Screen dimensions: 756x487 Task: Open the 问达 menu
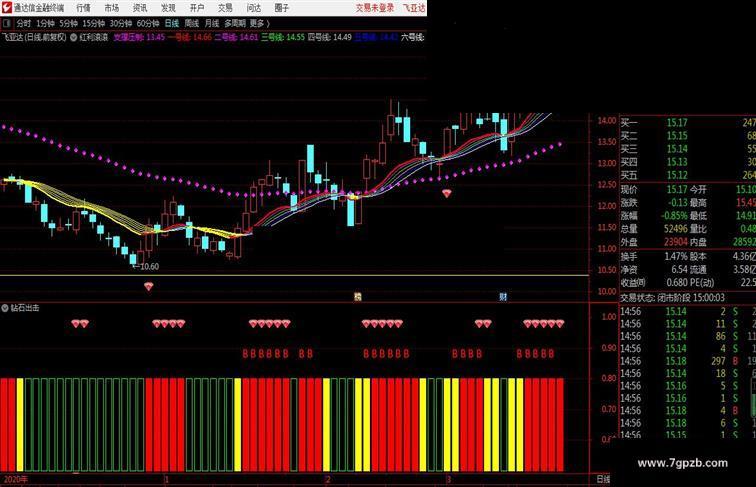pos(254,8)
